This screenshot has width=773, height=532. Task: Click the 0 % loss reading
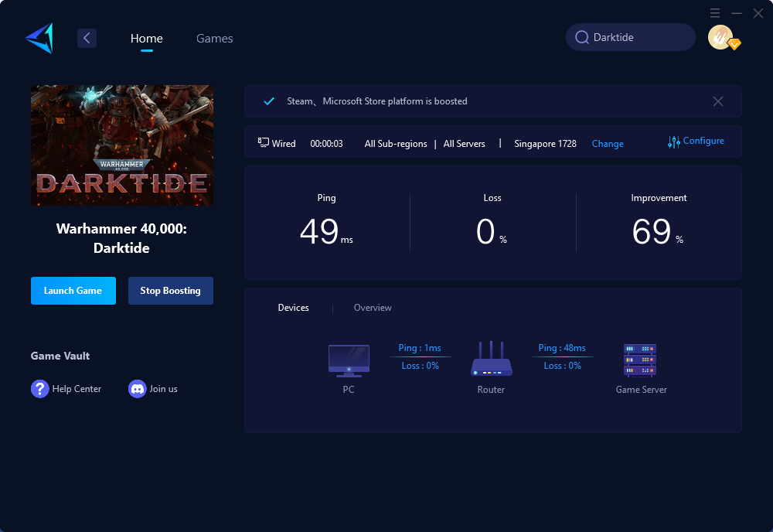point(491,231)
